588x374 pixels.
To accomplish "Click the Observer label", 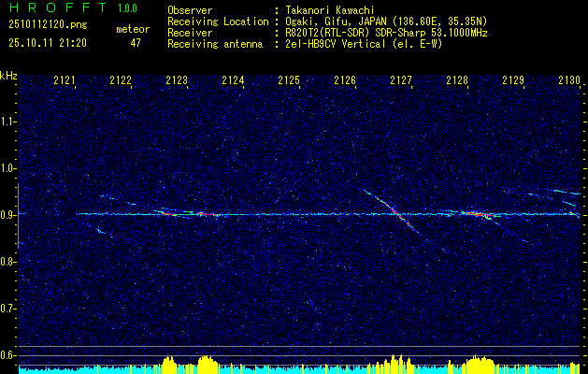I will pos(190,10).
